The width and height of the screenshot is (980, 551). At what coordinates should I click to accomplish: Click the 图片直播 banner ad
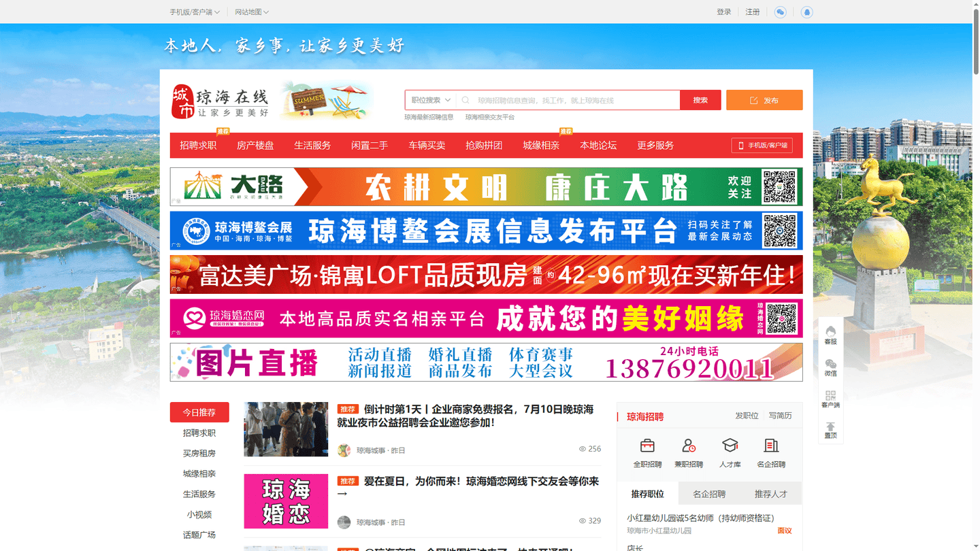(x=486, y=362)
